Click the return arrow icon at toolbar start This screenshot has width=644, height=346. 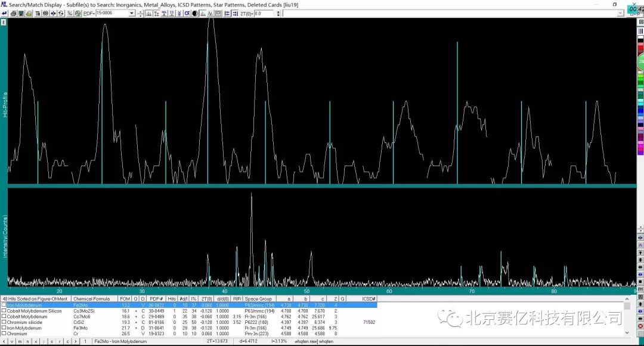4,13
